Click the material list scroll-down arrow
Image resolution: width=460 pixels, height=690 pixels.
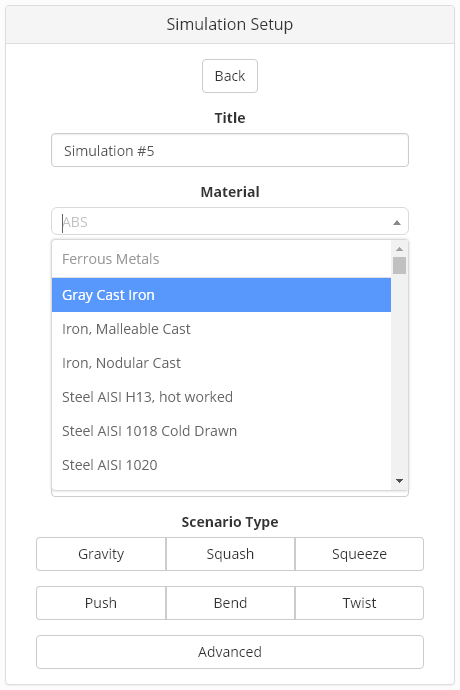click(399, 481)
